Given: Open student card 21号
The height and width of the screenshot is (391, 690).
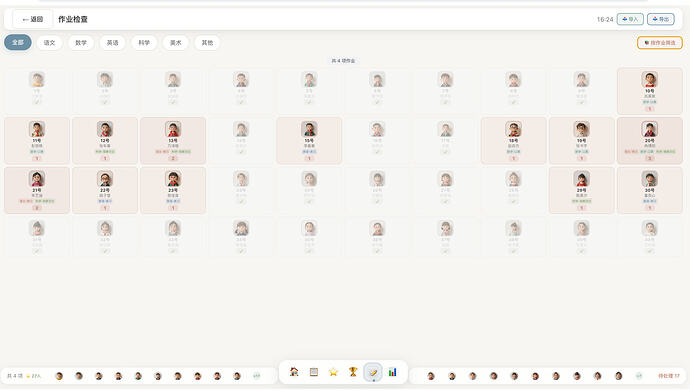Looking at the screenshot, I should [x=37, y=190].
